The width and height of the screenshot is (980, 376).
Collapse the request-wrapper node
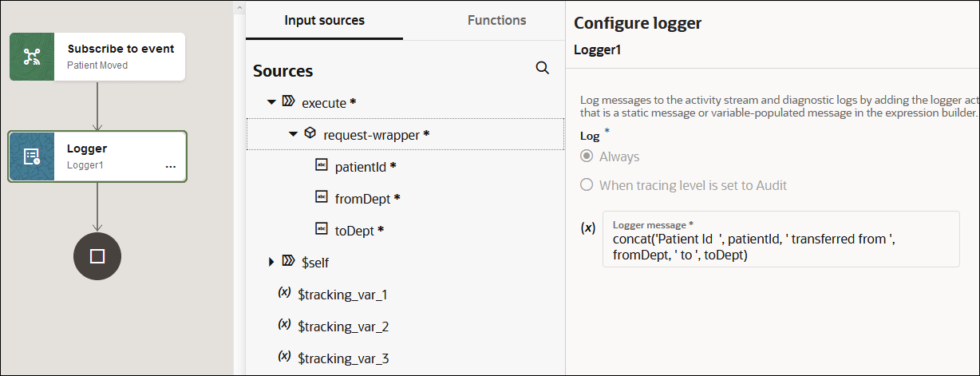click(x=293, y=134)
